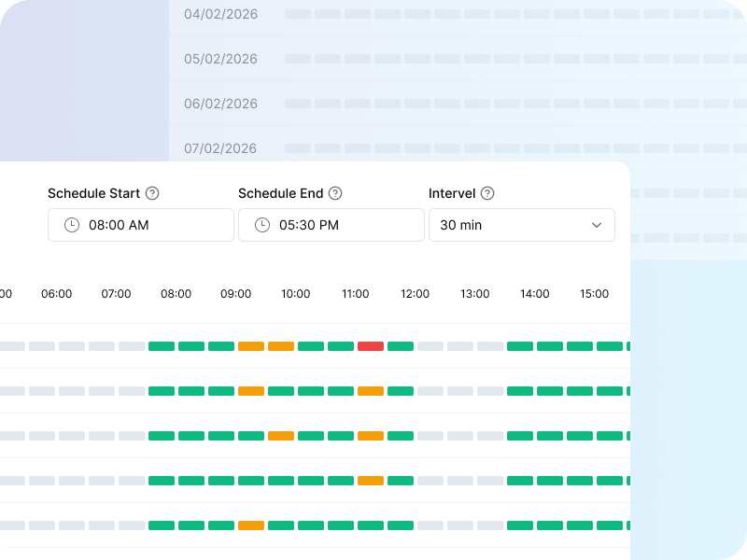Toggle the red 11:00 slot in first row

click(x=370, y=345)
